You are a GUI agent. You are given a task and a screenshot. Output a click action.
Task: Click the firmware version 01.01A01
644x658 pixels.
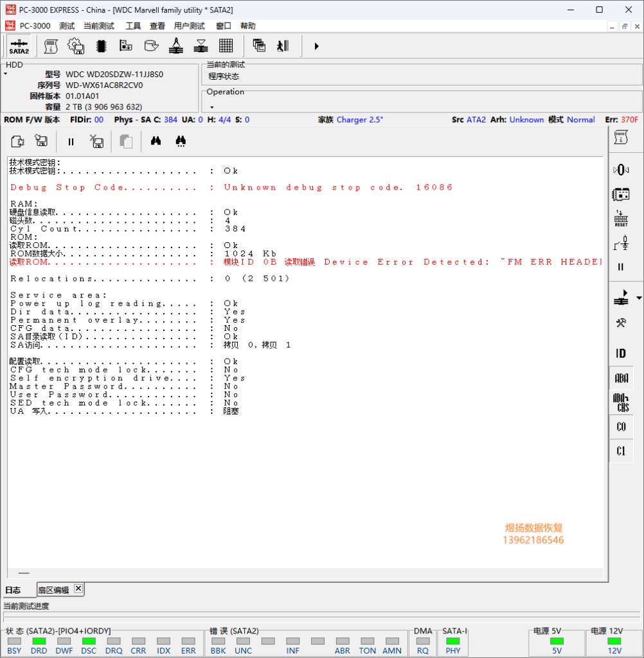click(82, 96)
